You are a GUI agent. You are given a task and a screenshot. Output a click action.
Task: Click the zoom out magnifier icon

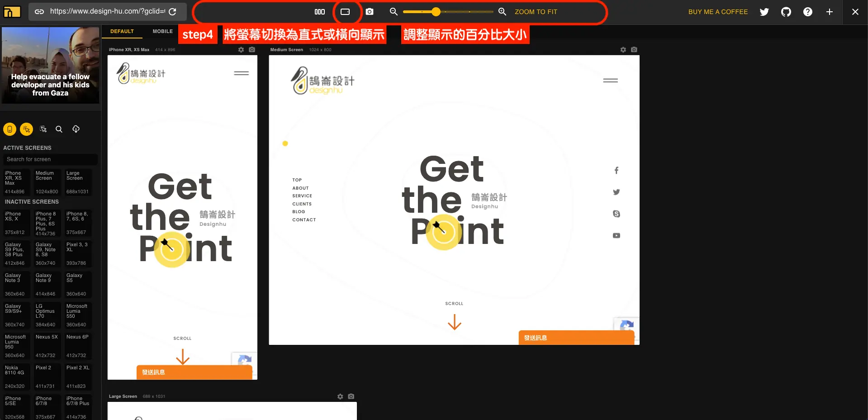394,12
